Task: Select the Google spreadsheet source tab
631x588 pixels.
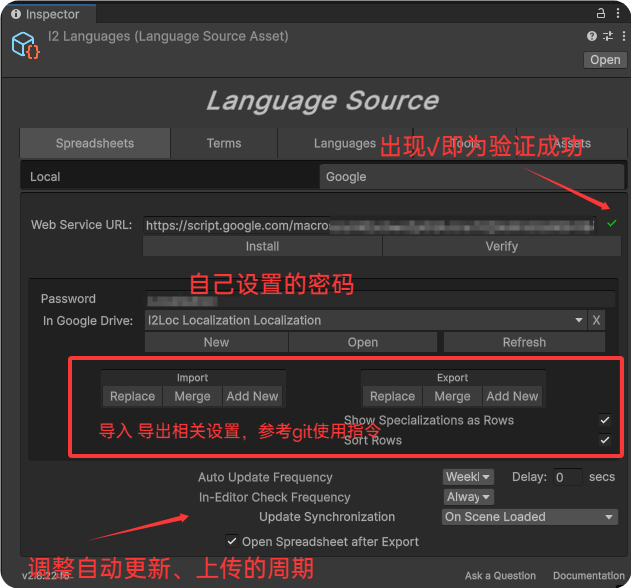Action: click(x=472, y=177)
